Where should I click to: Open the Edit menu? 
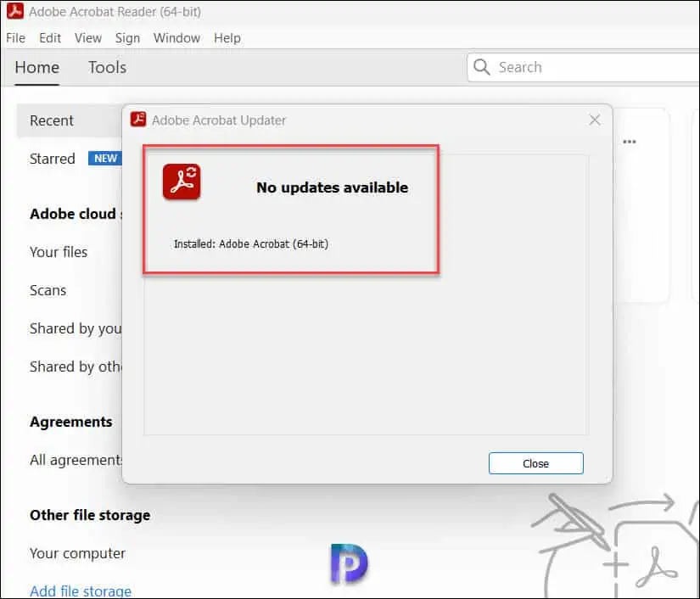[50, 38]
